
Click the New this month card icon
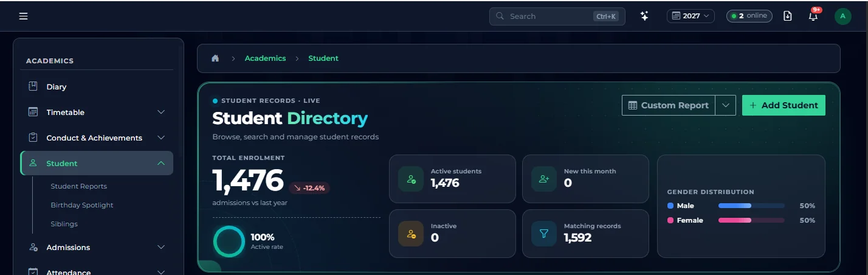click(544, 179)
